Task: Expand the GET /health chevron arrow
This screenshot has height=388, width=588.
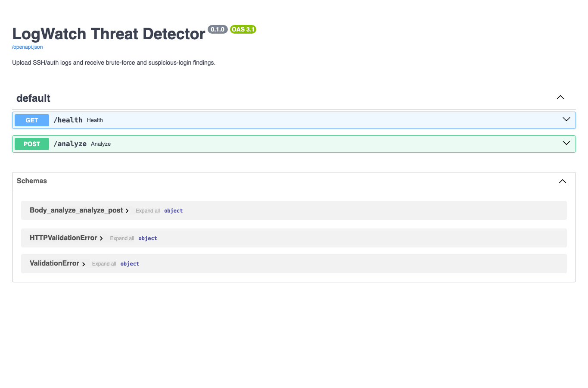Action: (x=566, y=119)
